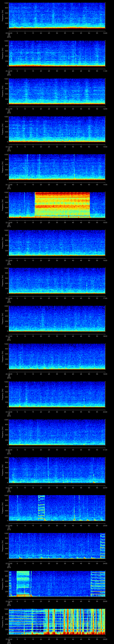Click the '22:16:00' start time label

click(x=9, y=298)
